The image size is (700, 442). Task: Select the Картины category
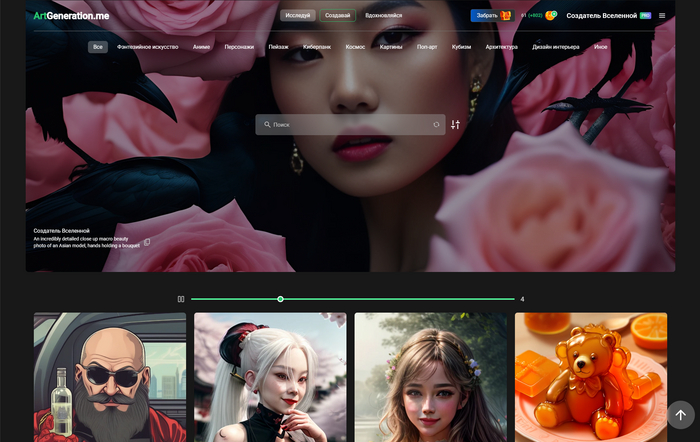pyautogui.click(x=391, y=47)
